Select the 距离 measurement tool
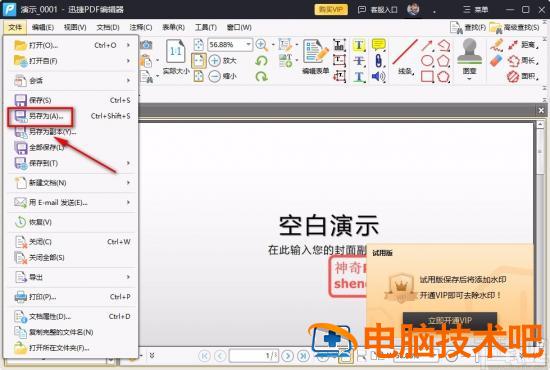This screenshot has width=550, height=370. 523,45
